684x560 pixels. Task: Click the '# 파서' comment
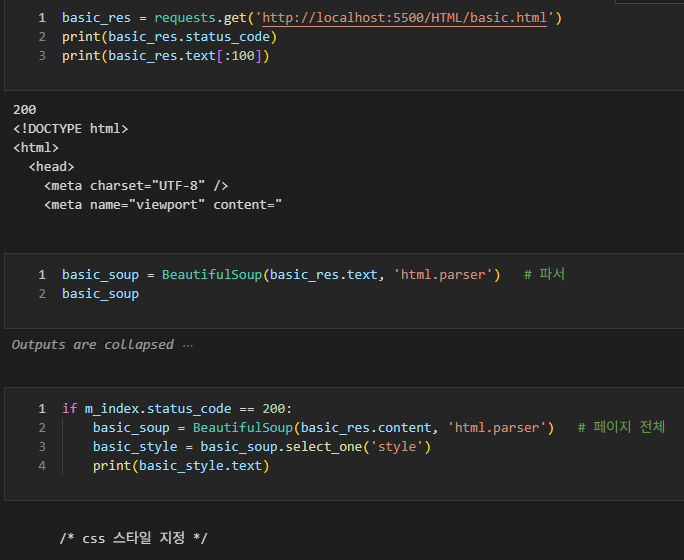pyautogui.click(x=544, y=274)
